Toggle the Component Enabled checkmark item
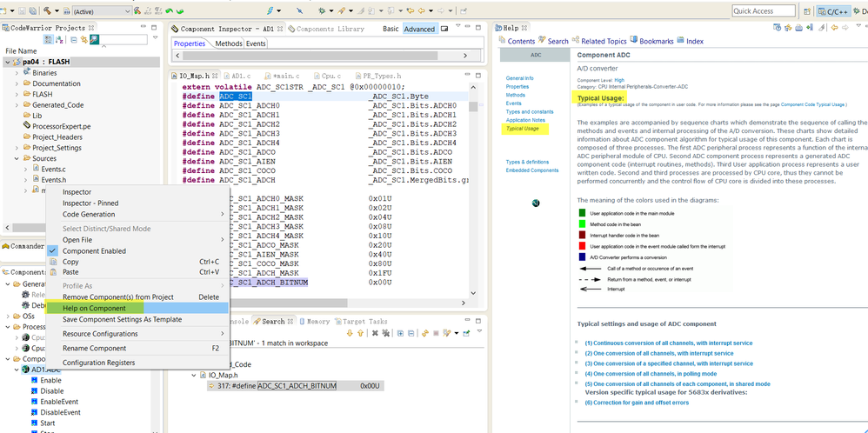Image resolution: width=868 pixels, height=433 pixels. point(94,251)
